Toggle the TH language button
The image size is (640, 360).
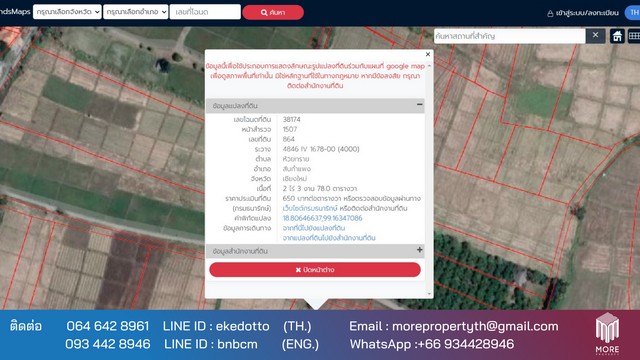633,13
